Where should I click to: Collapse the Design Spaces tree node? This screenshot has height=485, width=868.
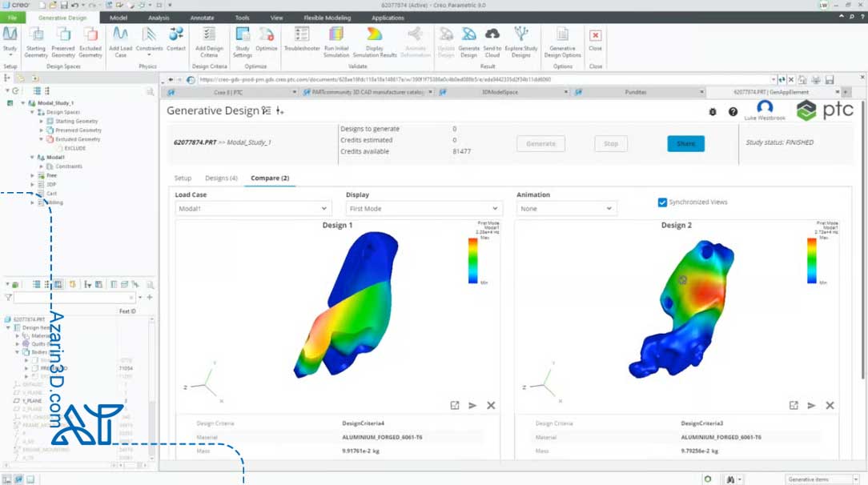(x=32, y=112)
